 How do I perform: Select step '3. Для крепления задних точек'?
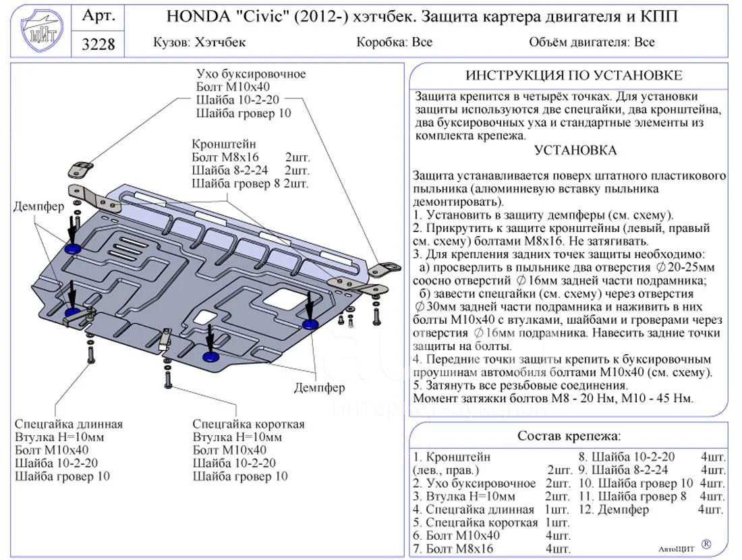coord(559,254)
